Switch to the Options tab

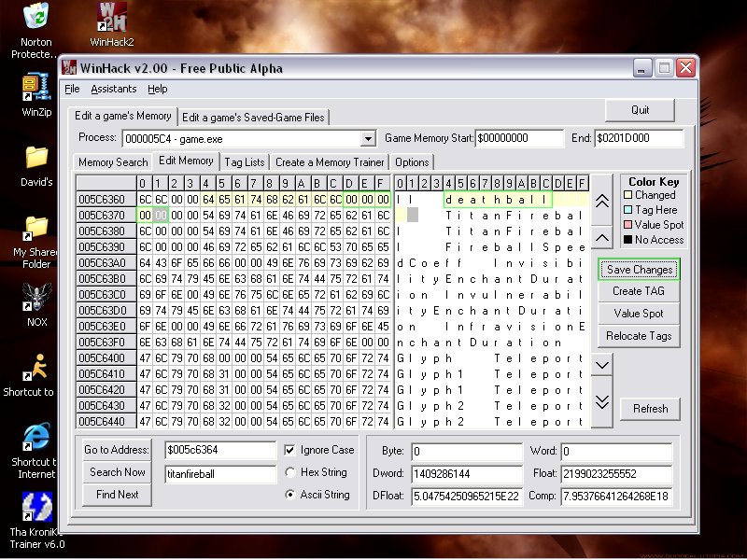point(412,162)
